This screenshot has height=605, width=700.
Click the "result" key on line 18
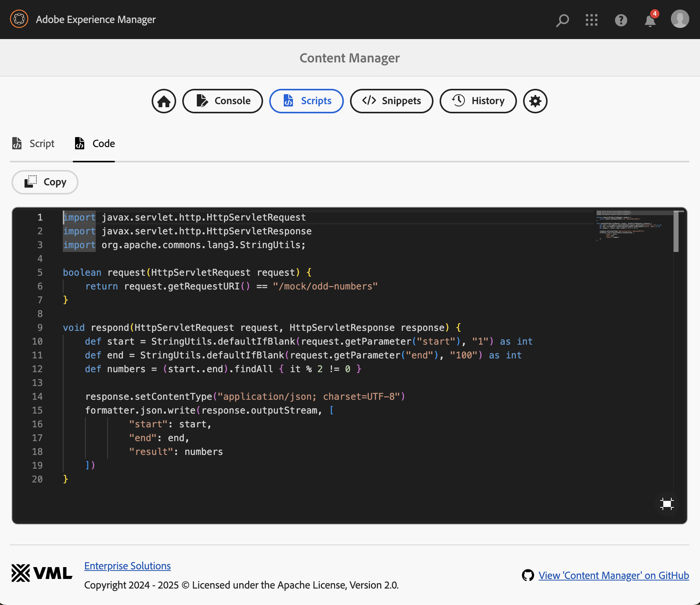click(151, 452)
